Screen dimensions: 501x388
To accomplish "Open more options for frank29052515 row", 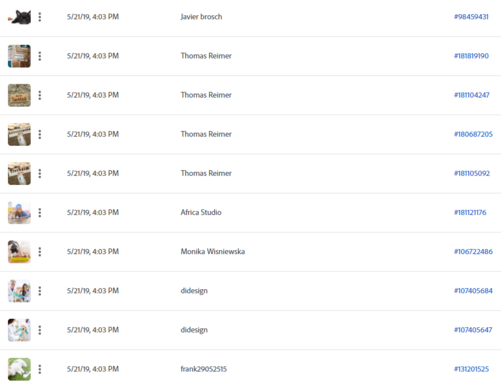I will tap(40, 369).
